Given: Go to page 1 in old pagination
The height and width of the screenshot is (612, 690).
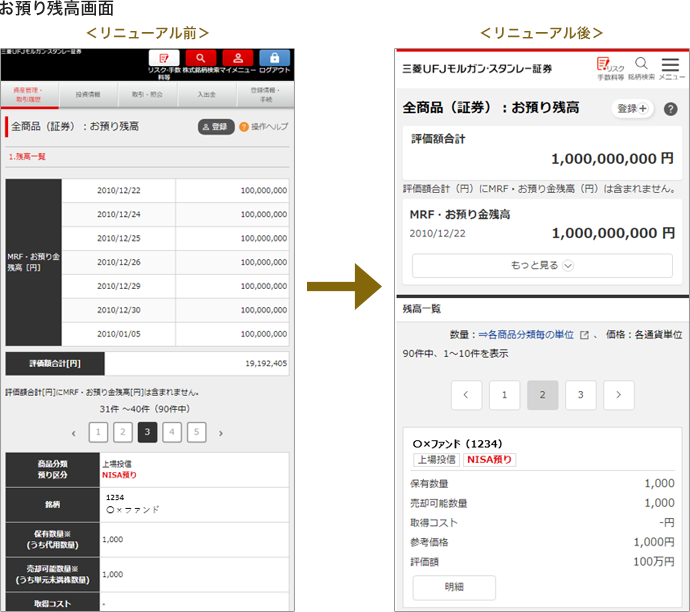Looking at the screenshot, I should [x=98, y=432].
